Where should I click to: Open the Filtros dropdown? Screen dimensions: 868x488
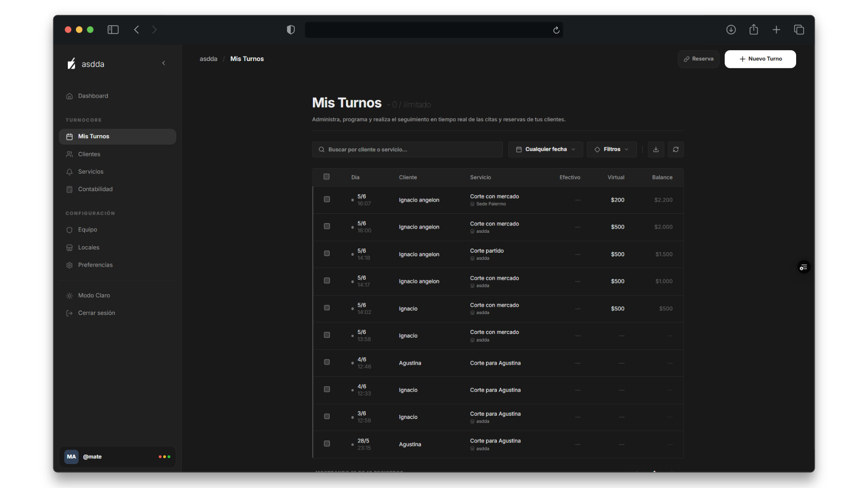(612, 150)
